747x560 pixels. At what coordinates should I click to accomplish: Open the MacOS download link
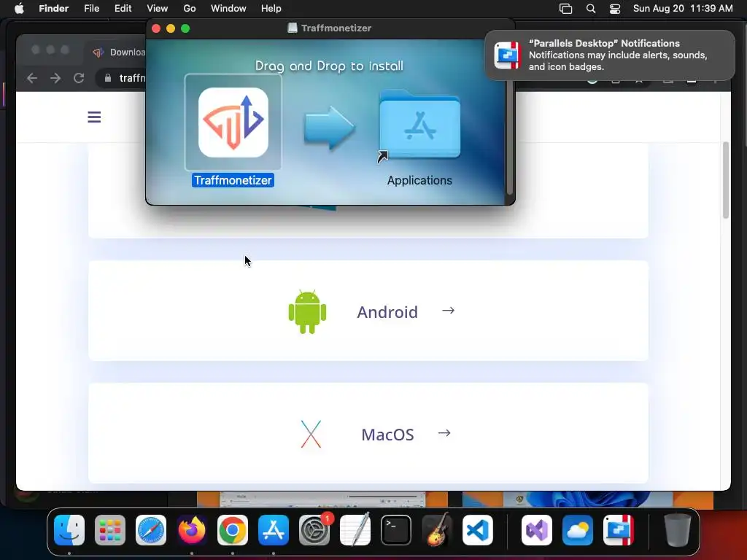pyautogui.click(x=368, y=433)
